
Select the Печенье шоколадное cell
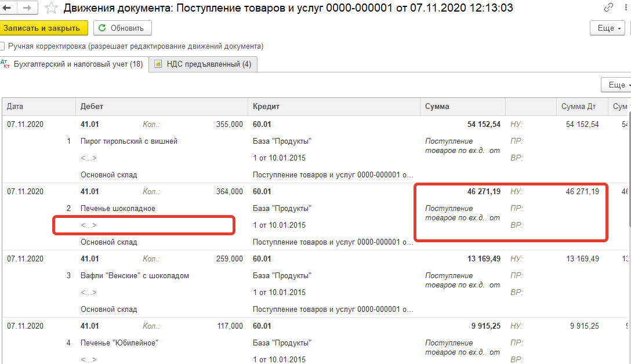click(x=118, y=208)
